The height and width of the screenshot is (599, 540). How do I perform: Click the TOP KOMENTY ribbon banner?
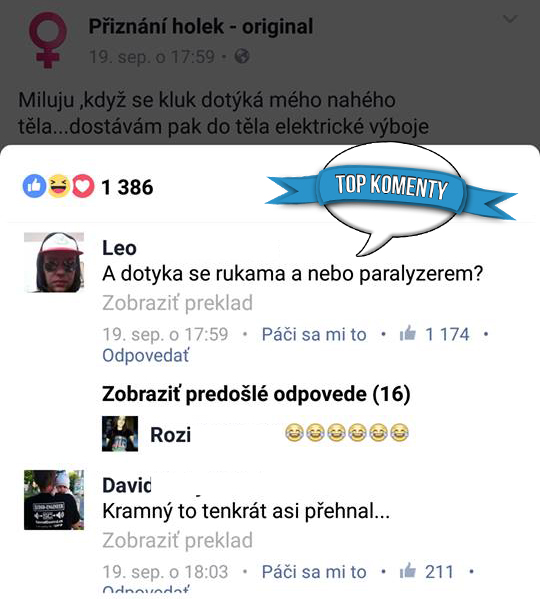click(391, 188)
